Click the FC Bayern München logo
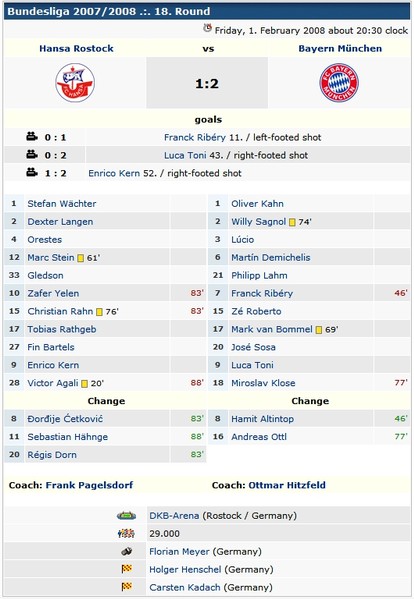 tap(339, 83)
